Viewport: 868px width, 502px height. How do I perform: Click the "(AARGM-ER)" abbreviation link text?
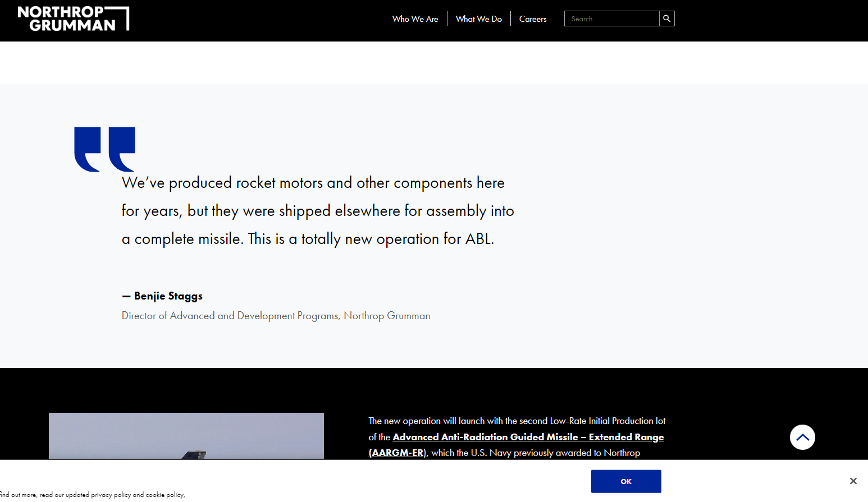point(398,453)
